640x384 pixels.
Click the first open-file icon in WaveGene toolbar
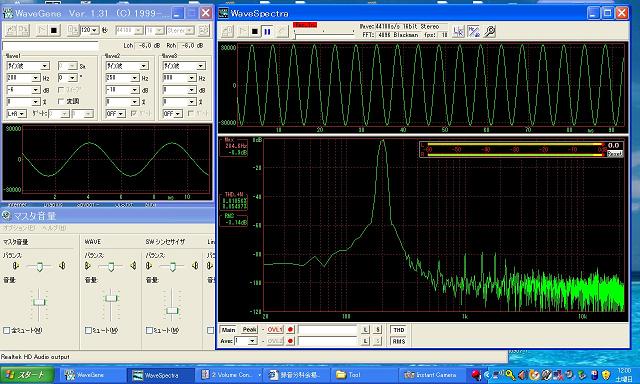11,30
